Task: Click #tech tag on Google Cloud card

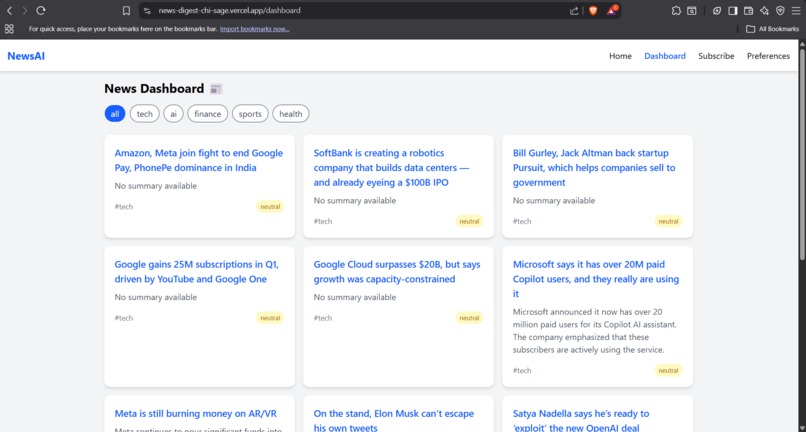Action: [322, 318]
